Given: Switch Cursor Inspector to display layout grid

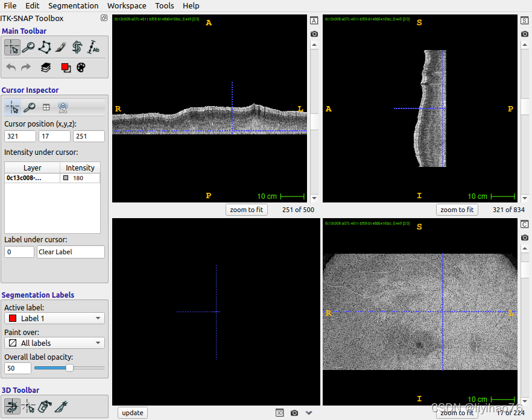Looking at the screenshot, I should [46, 107].
